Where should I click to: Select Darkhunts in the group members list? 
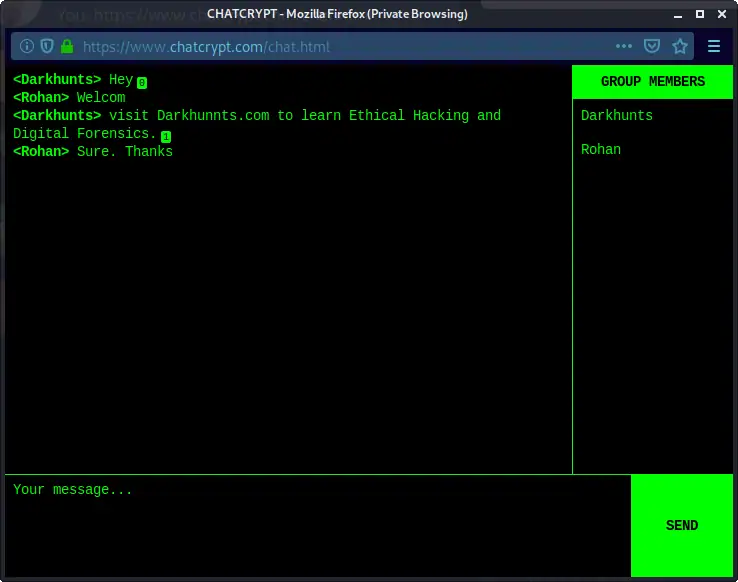(x=617, y=116)
